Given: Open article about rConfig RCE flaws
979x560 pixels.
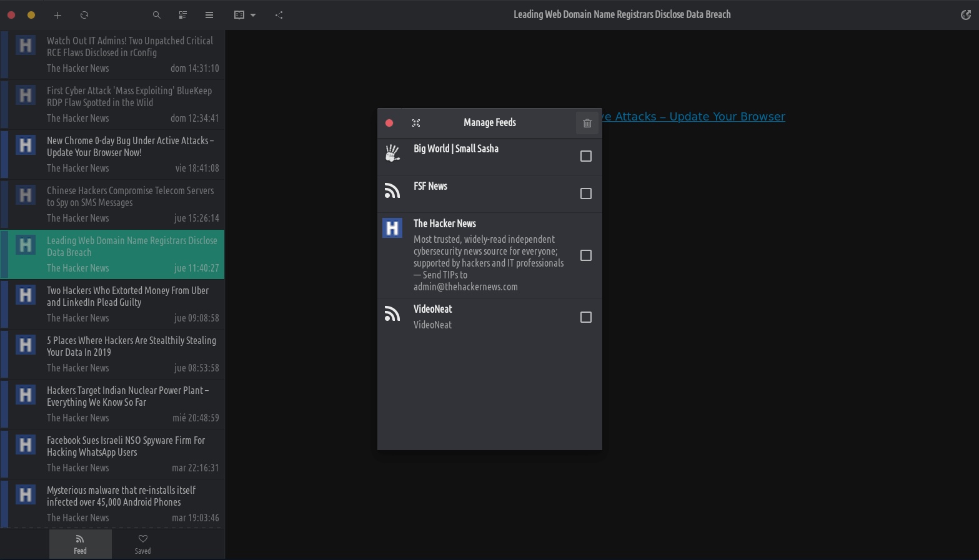Looking at the screenshot, I should coord(112,54).
